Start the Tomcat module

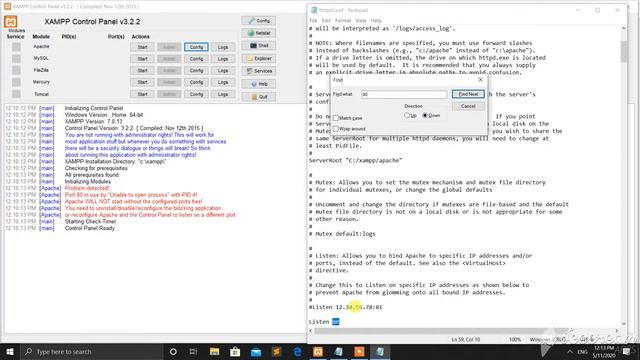142,94
